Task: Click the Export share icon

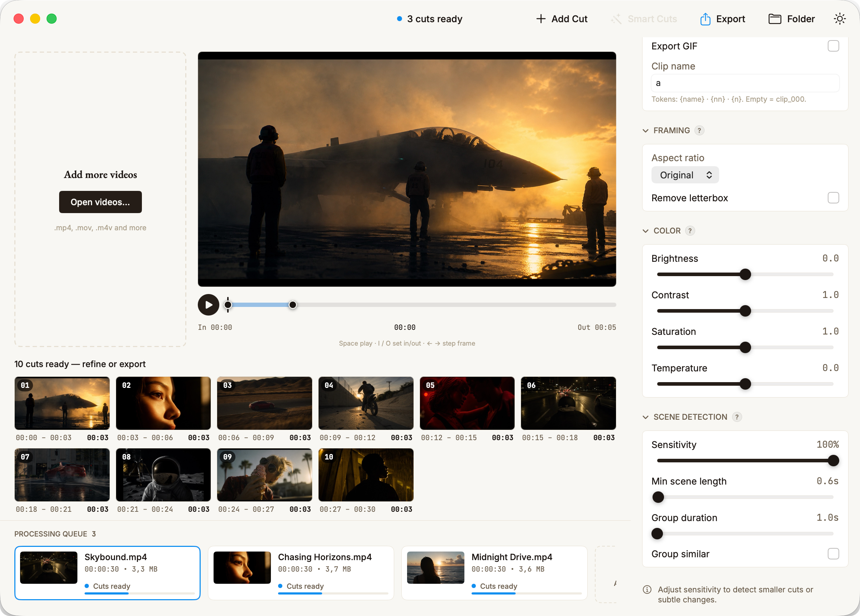Action: 705,19
